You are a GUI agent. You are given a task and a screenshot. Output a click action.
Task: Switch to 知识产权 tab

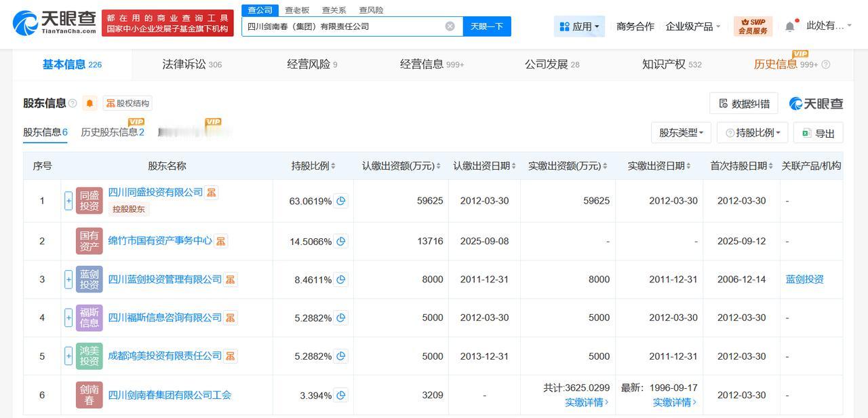click(672, 64)
